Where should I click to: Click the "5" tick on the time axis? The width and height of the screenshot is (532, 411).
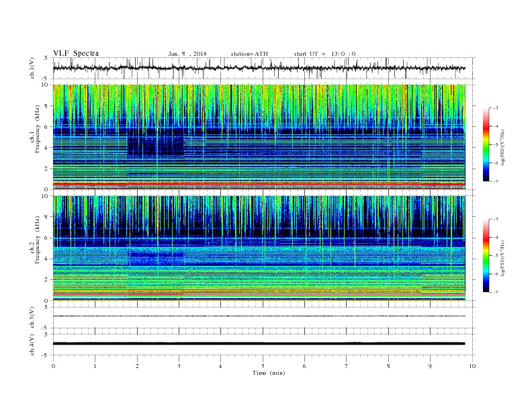click(263, 366)
